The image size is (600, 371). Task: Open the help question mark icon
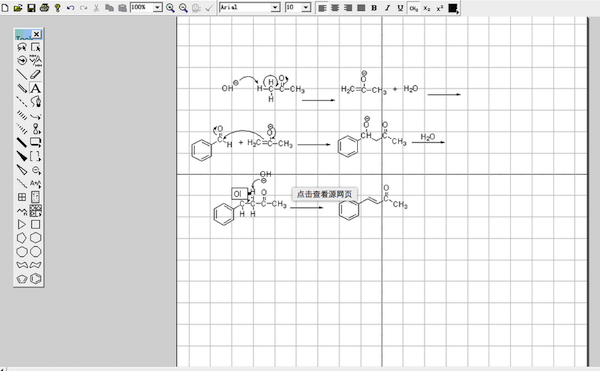pos(57,8)
